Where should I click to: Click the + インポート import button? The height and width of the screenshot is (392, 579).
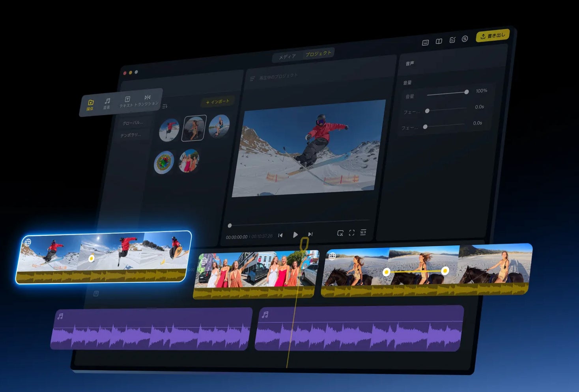pos(218,102)
